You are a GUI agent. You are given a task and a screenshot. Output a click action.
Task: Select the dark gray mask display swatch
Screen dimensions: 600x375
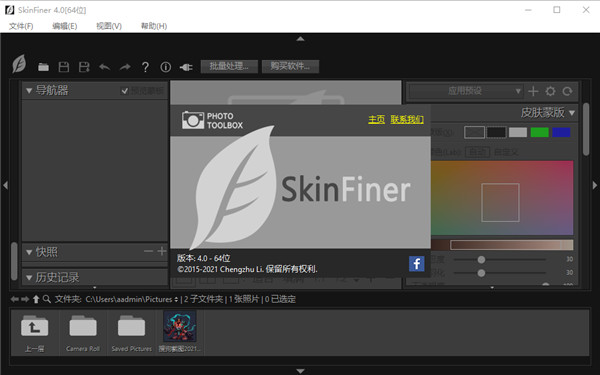[474, 132]
